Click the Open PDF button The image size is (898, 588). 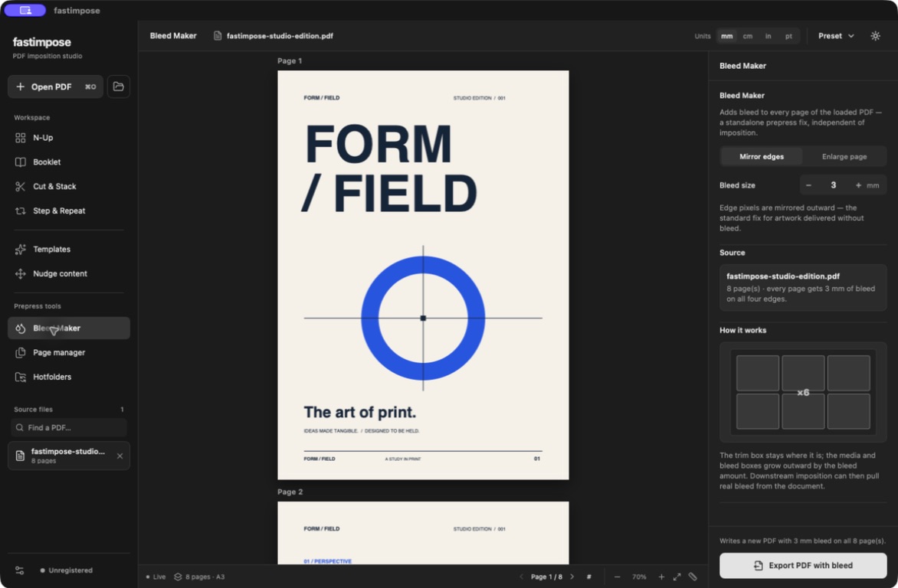(x=56, y=87)
